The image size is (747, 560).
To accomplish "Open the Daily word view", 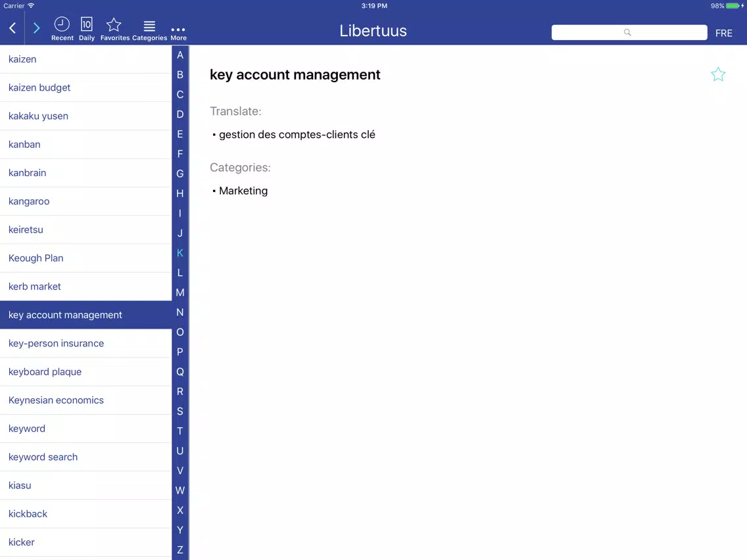I will [87, 29].
